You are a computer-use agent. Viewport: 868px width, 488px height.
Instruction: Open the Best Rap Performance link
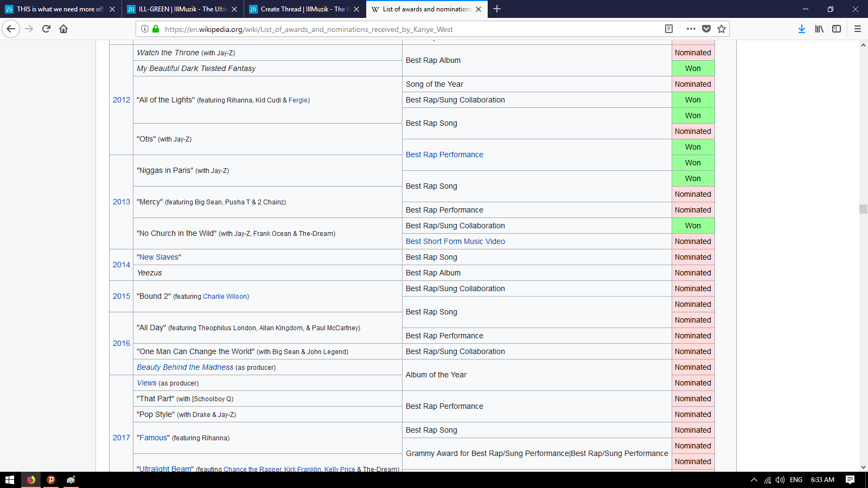pyautogui.click(x=444, y=155)
